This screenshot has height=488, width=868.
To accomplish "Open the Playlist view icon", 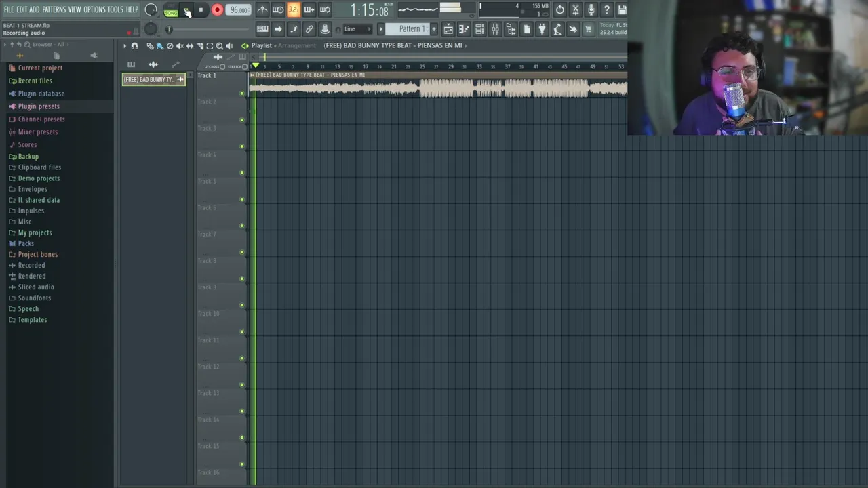I will (448, 29).
